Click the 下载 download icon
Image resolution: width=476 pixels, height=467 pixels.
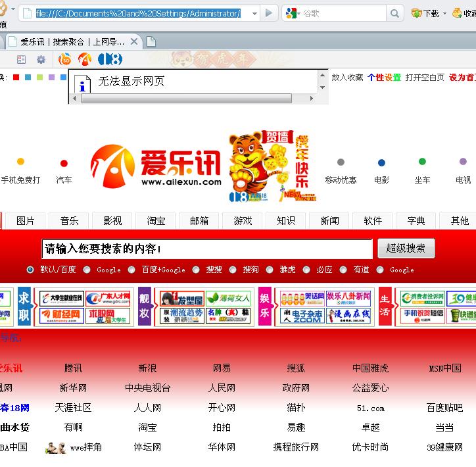[x=417, y=13]
